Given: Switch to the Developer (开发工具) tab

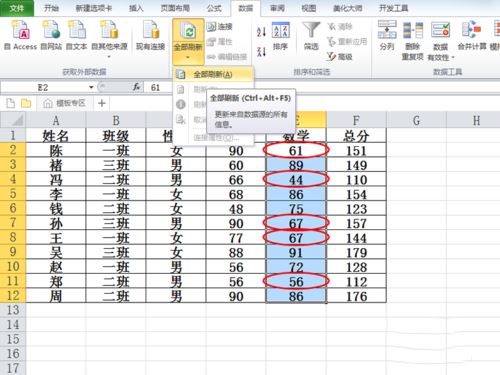Looking at the screenshot, I should [393, 8].
